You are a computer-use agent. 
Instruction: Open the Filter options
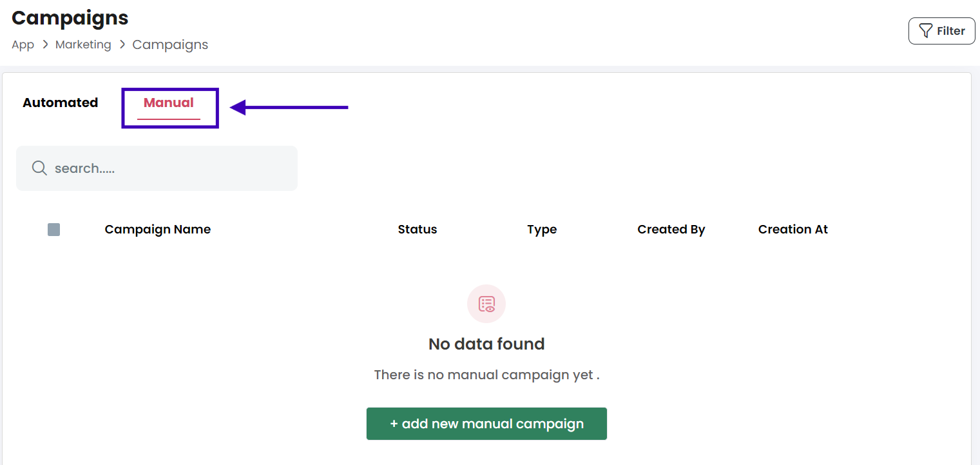941,31
